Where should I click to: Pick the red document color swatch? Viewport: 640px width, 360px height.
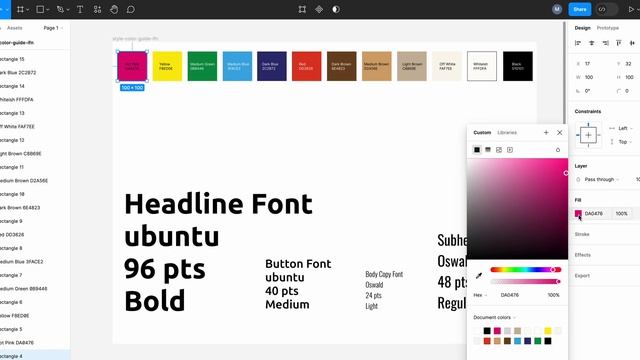coord(487,341)
